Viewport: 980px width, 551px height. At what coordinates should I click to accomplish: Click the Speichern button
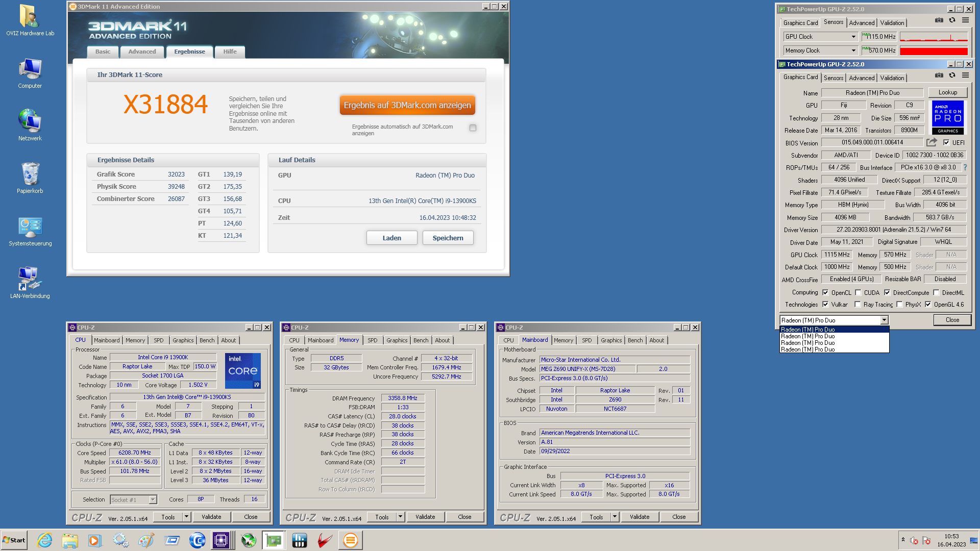[x=448, y=238]
